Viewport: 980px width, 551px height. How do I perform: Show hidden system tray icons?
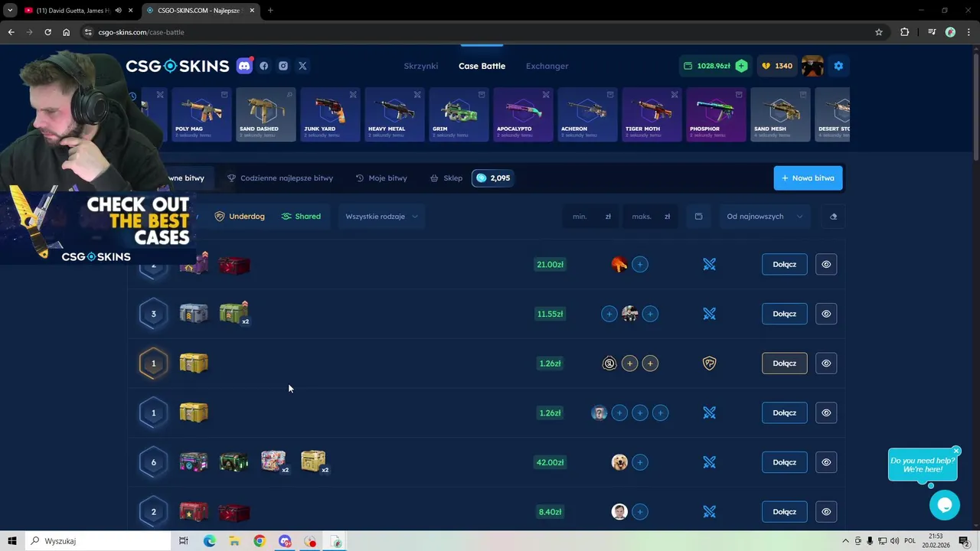[845, 541]
